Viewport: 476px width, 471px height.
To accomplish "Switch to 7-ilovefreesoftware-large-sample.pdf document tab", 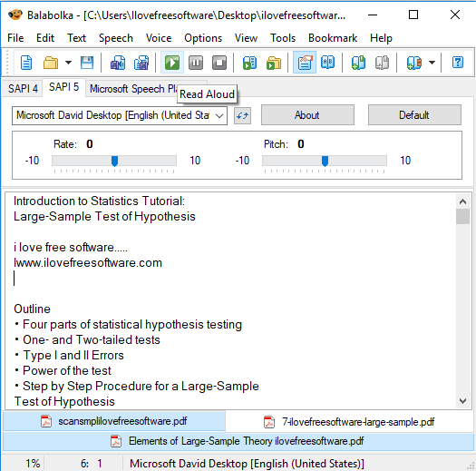I will [349, 422].
